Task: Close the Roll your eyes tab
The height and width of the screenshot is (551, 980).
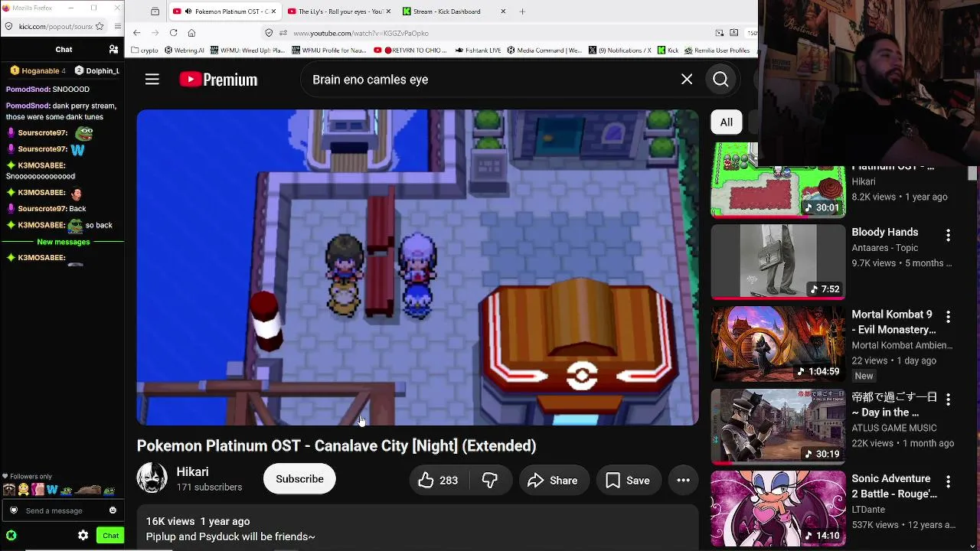Action: coord(388,11)
